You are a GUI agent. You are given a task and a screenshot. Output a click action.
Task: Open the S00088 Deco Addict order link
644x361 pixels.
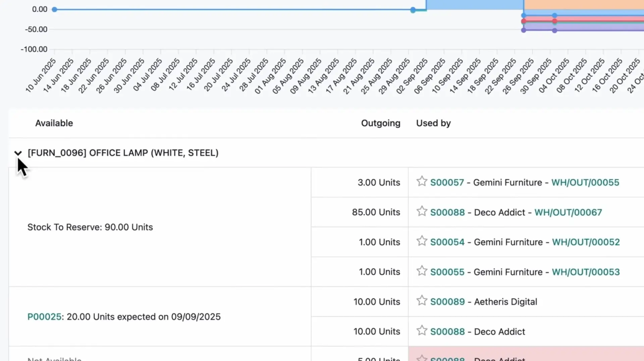pyautogui.click(x=447, y=212)
